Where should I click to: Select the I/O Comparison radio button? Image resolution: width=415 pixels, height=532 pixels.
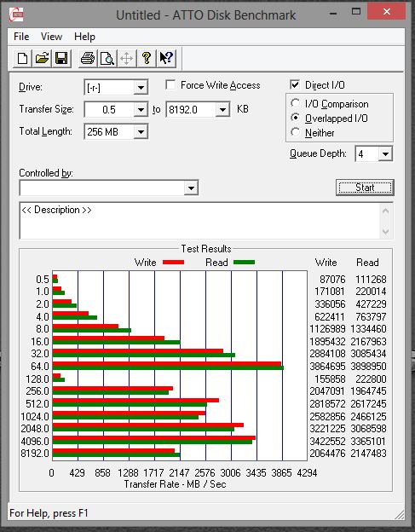296,103
